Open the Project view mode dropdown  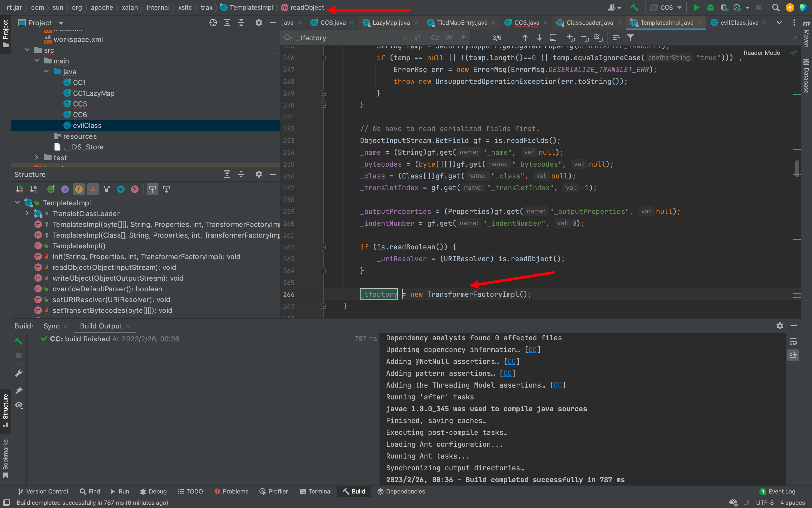pos(61,23)
